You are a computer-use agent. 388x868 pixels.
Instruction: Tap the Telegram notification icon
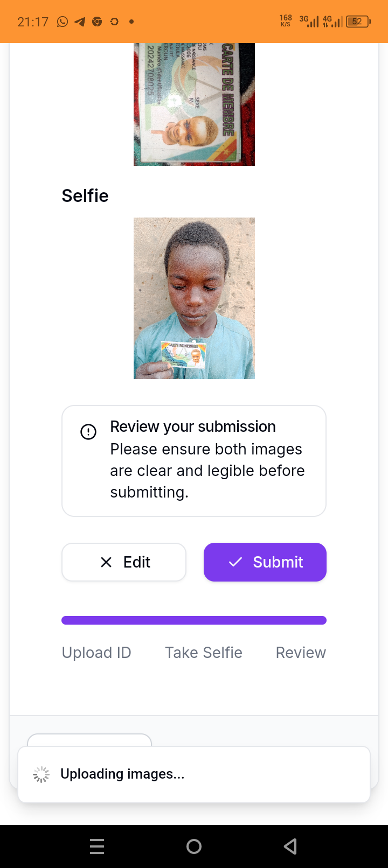click(80, 22)
